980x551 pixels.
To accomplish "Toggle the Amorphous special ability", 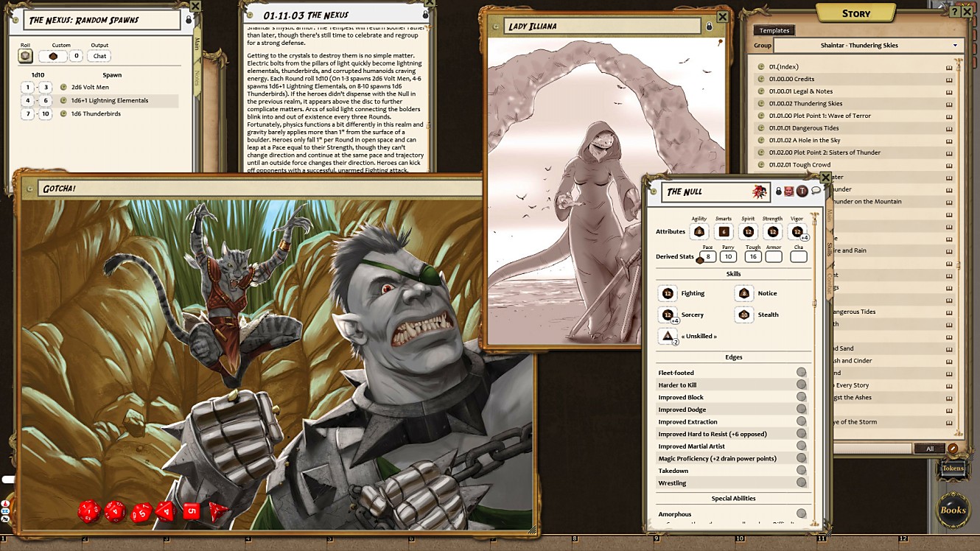I will pos(801,513).
